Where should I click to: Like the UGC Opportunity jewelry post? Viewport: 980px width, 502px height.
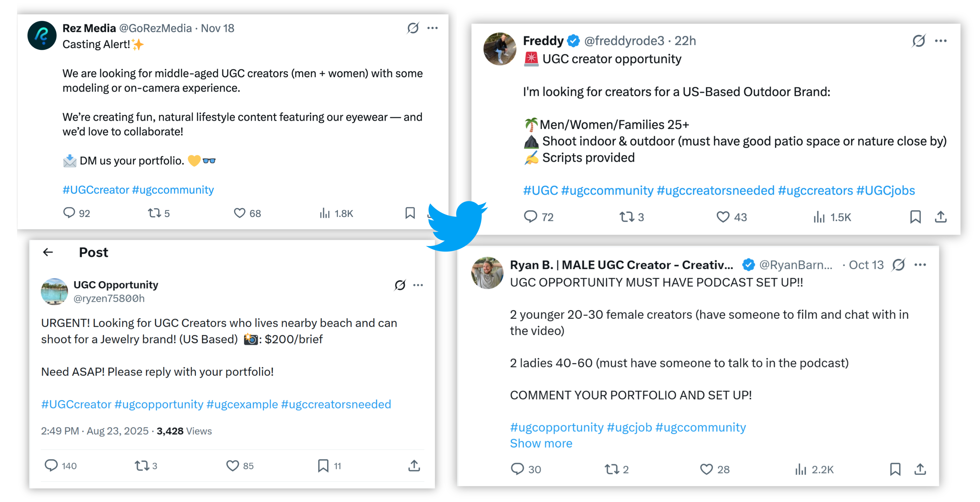233,465
